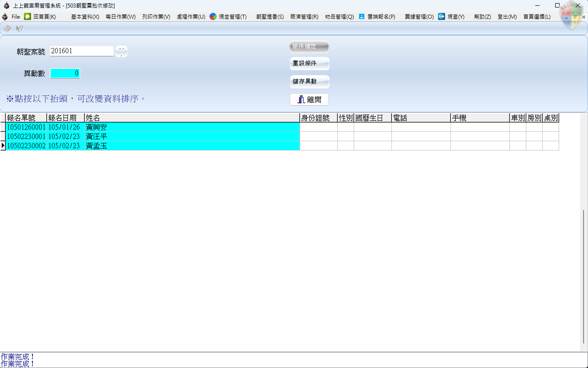Click the 朝聖案號 input field
This screenshot has width=588, height=368.
coord(82,51)
